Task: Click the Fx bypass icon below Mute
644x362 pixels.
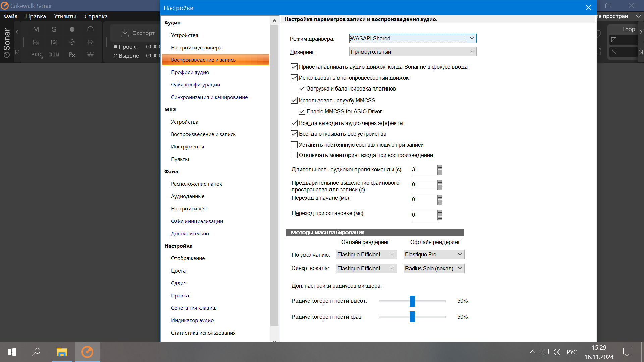Action: coord(36,42)
